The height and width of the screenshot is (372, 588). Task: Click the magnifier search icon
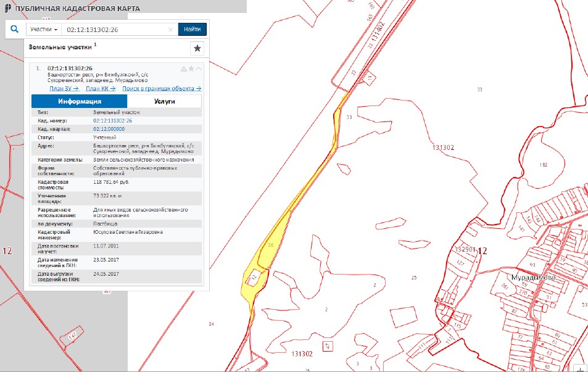pyautogui.click(x=15, y=29)
